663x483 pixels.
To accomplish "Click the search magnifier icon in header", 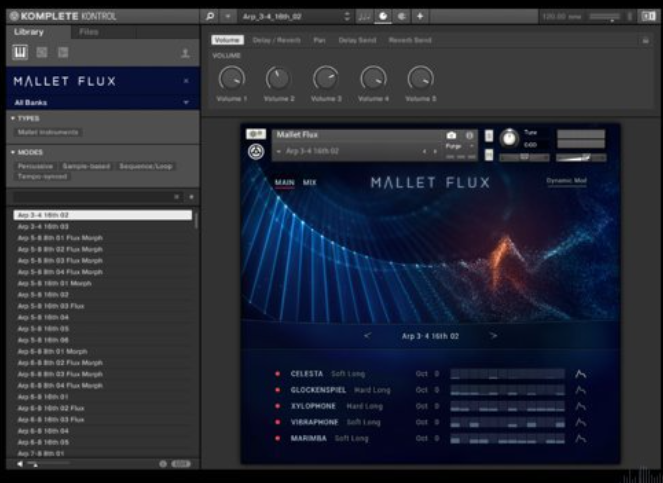I will coord(210,17).
